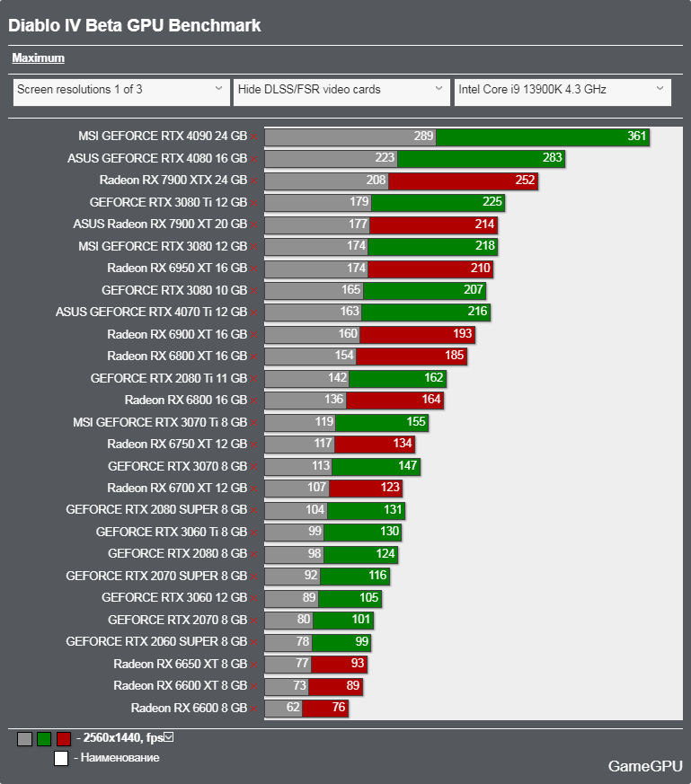Toggle the 2560x1440 fps series checkbox
This screenshot has width=691, height=784.
[x=169, y=736]
